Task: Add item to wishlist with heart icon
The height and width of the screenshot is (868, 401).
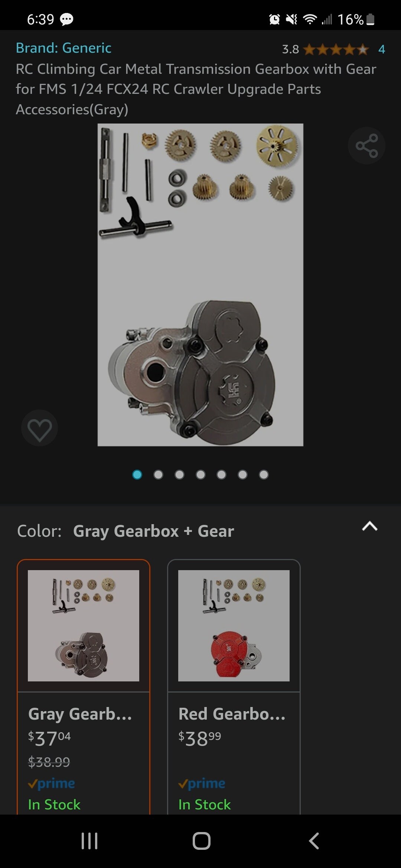Action: pos(40,428)
